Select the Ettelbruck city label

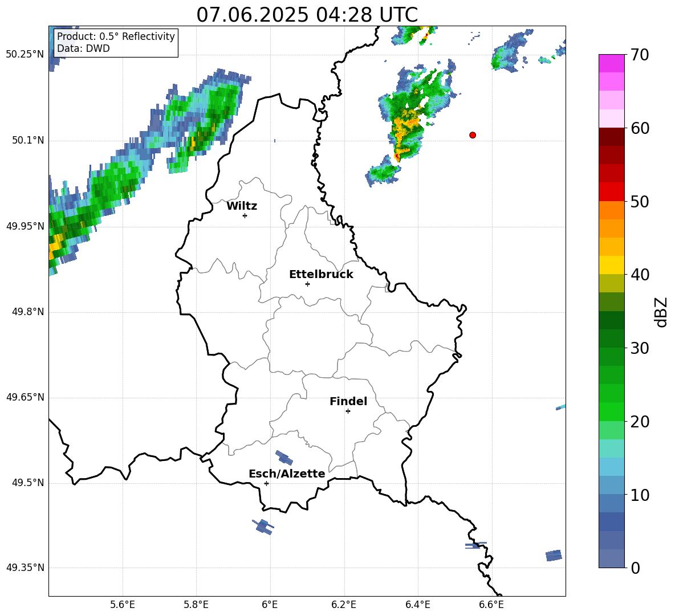(x=321, y=275)
